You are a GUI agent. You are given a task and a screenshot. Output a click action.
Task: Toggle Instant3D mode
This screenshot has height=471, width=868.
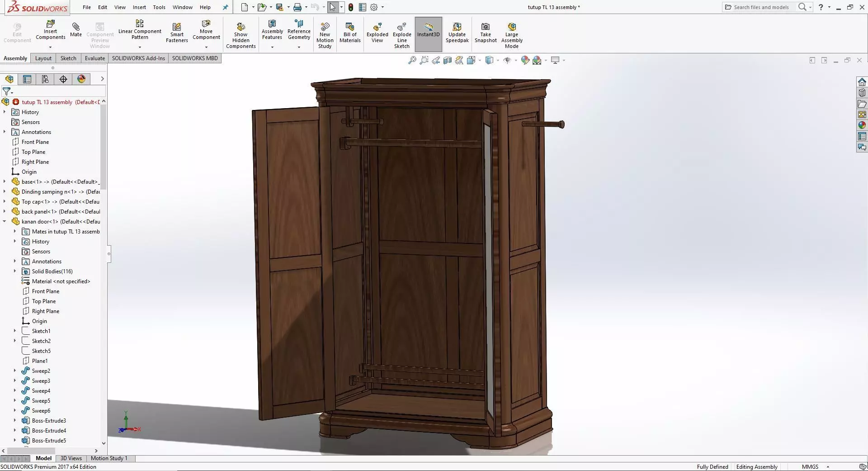[x=428, y=34]
